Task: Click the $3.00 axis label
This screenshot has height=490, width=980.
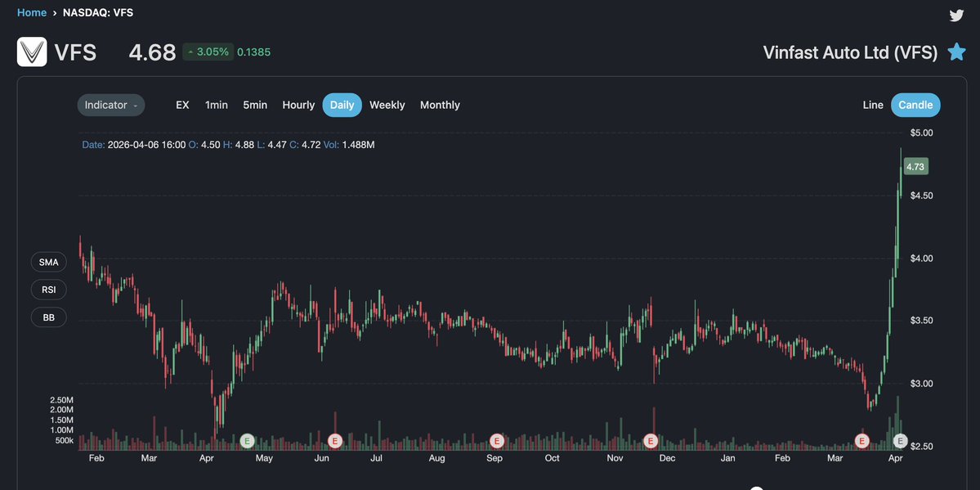Action: click(x=921, y=384)
